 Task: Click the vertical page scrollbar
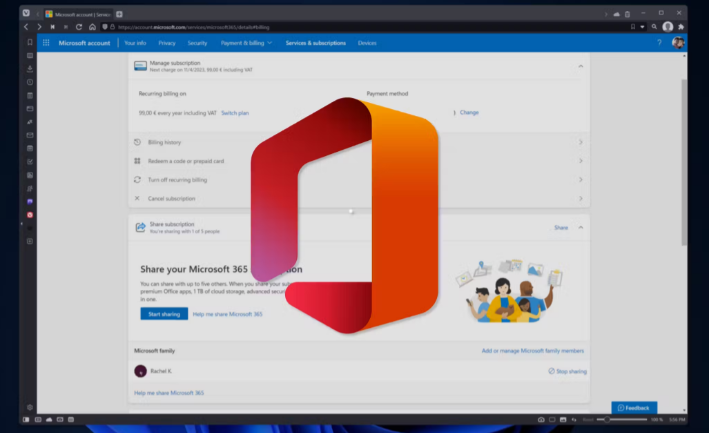click(x=684, y=162)
